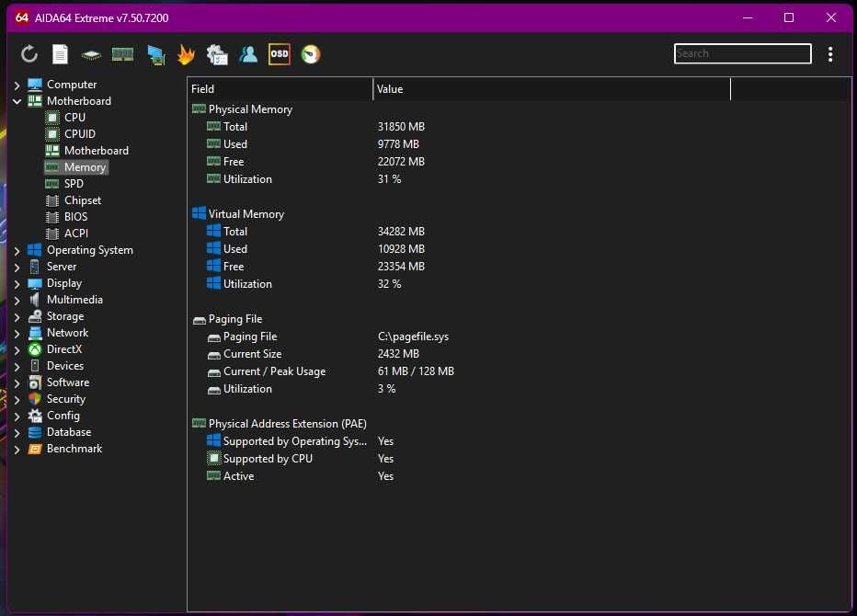Select the Chipset tree item
The width and height of the screenshot is (857, 616).
click(x=83, y=200)
